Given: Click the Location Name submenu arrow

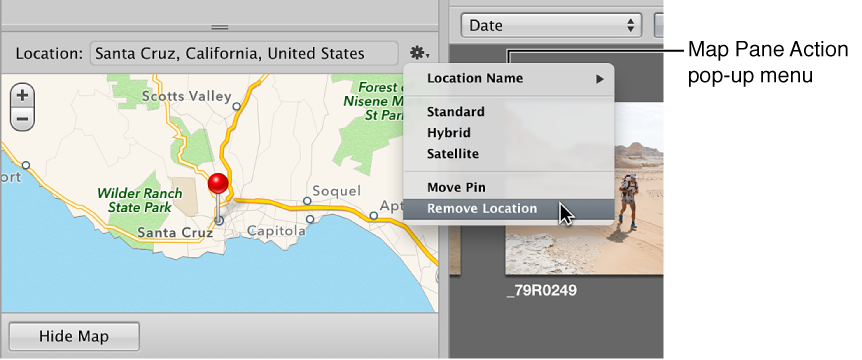Looking at the screenshot, I should 599,79.
